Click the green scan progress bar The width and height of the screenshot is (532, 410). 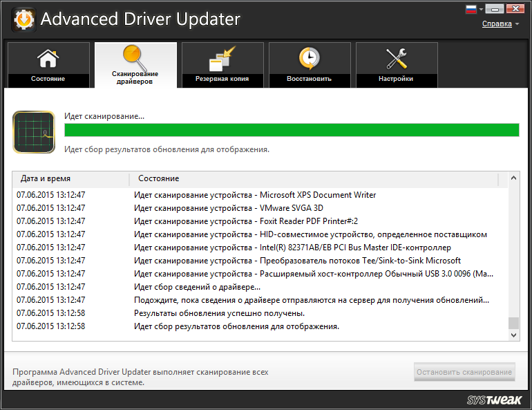292,130
